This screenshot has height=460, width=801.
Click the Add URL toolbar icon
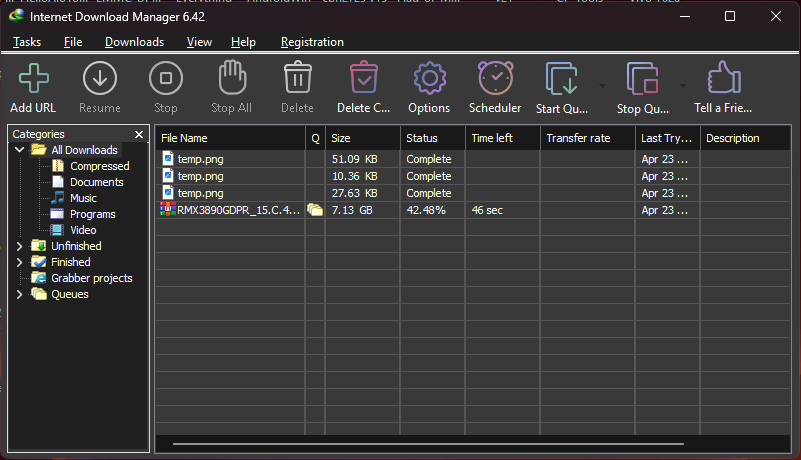tap(33, 79)
